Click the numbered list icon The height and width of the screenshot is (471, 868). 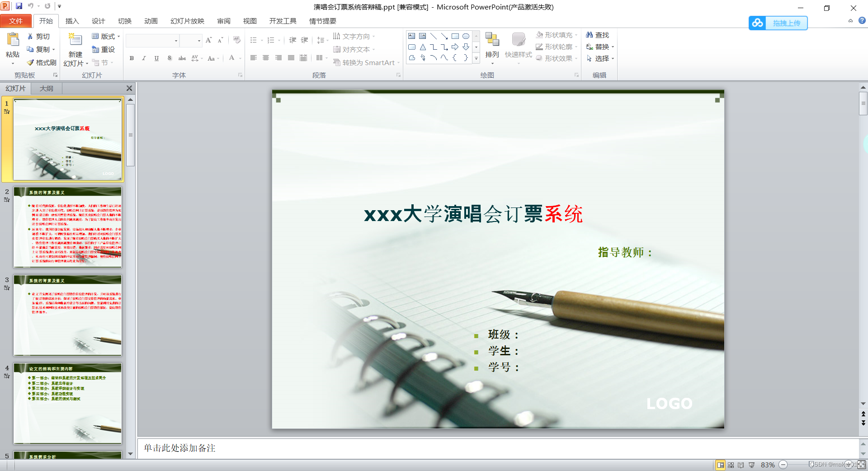pyautogui.click(x=271, y=40)
